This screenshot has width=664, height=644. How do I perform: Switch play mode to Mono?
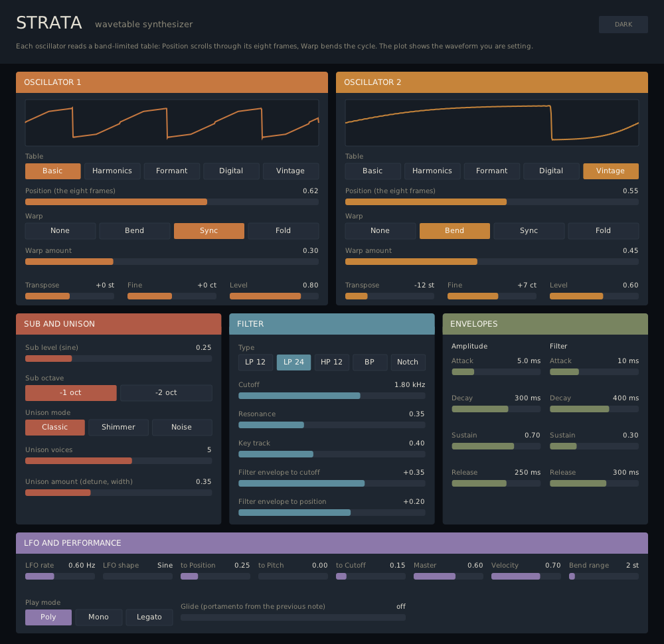(x=99, y=617)
